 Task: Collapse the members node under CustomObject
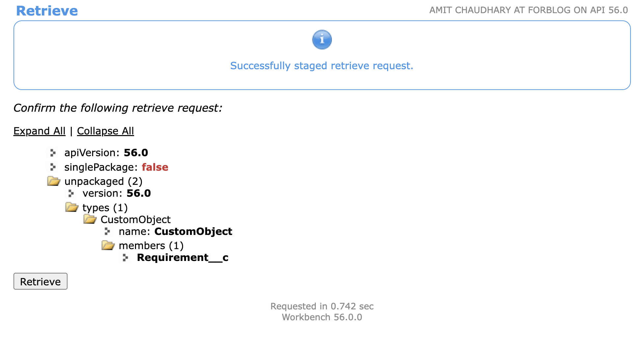(107, 245)
